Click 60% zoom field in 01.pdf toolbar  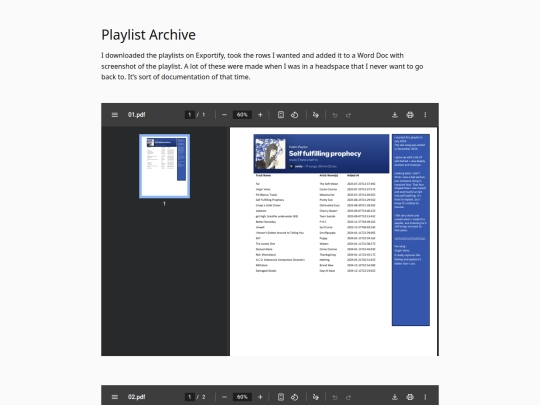pos(242,115)
